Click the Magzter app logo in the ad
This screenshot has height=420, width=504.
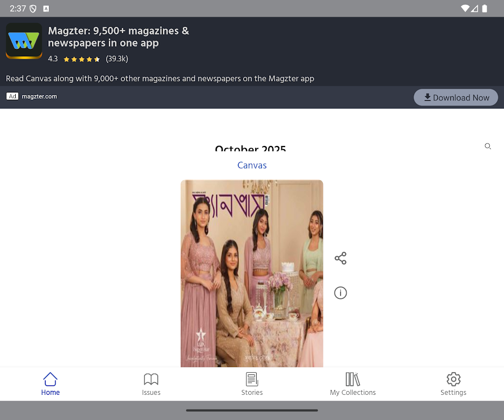(x=24, y=41)
